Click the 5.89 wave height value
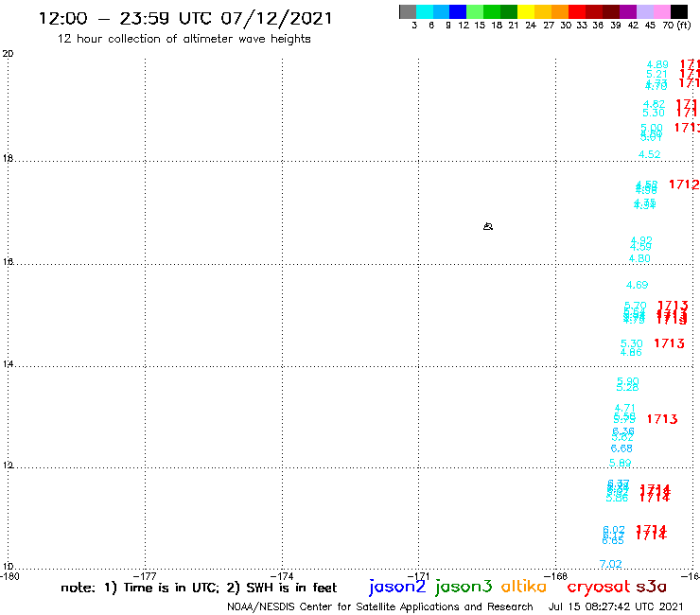 (x=621, y=464)
